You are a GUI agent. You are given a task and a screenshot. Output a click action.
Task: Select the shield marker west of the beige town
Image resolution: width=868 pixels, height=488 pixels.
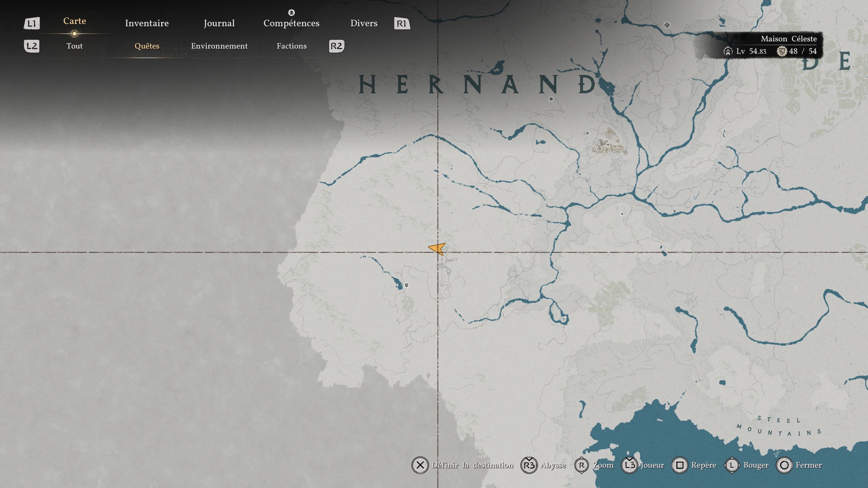click(x=588, y=133)
